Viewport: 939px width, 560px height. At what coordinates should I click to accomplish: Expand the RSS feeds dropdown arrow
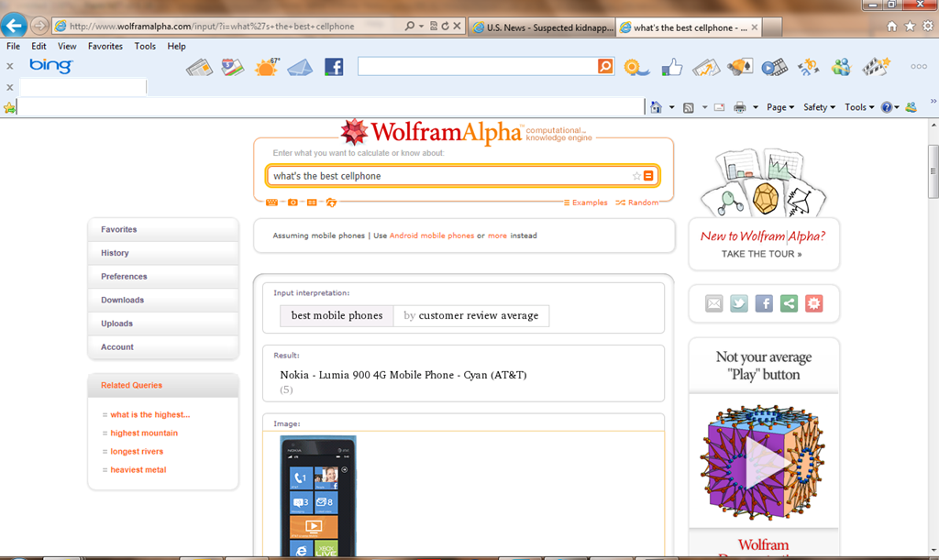pyautogui.click(x=704, y=108)
